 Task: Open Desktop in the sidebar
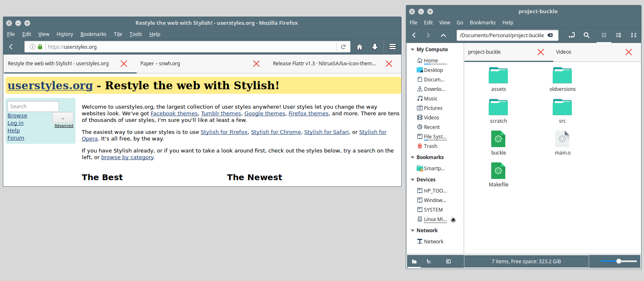coord(430,70)
